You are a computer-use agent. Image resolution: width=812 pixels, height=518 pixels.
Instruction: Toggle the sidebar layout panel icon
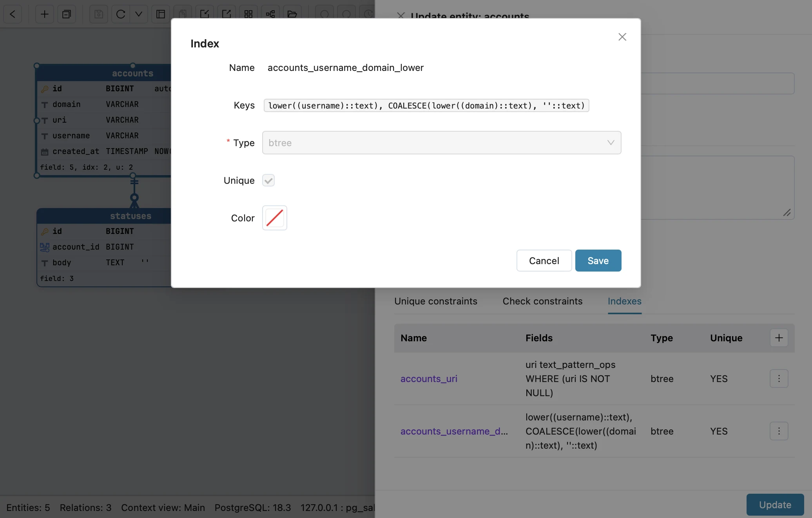point(161,14)
